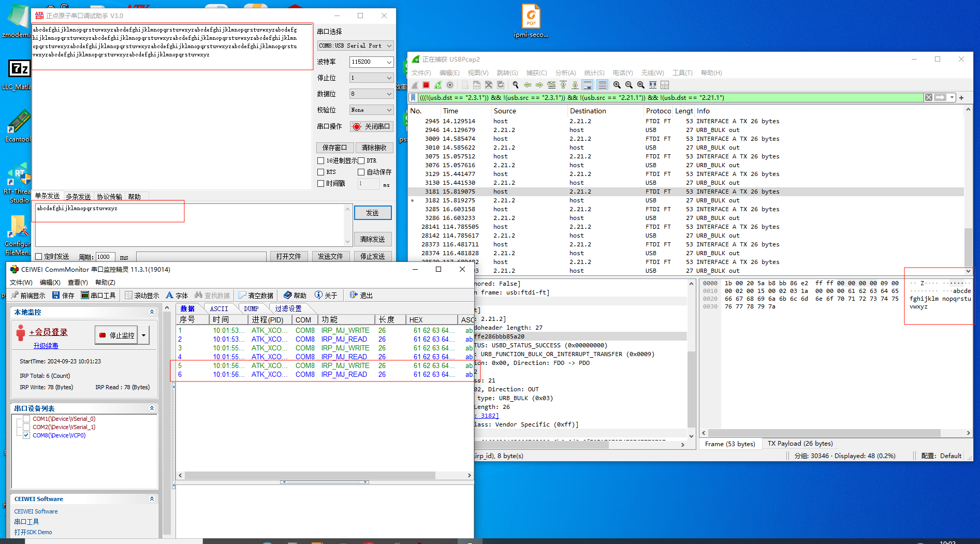This screenshot has height=544, width=980.
Task: Toggle Wireshark packet colorization icon
Action: (602, 85)
